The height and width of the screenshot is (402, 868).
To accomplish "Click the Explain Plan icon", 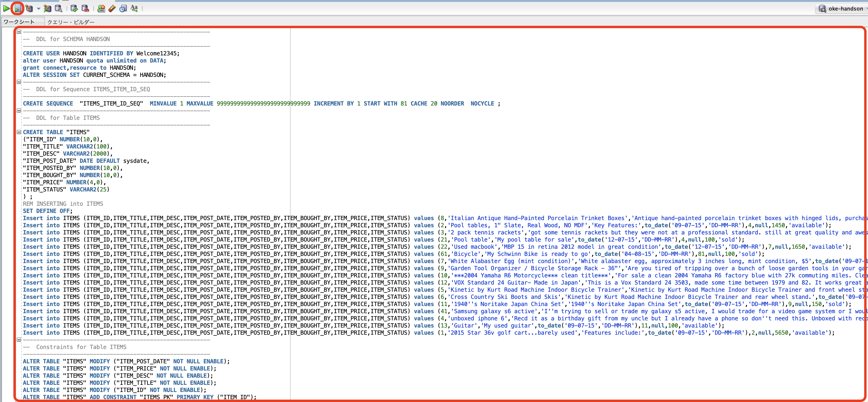I will (x=29, y=8).
